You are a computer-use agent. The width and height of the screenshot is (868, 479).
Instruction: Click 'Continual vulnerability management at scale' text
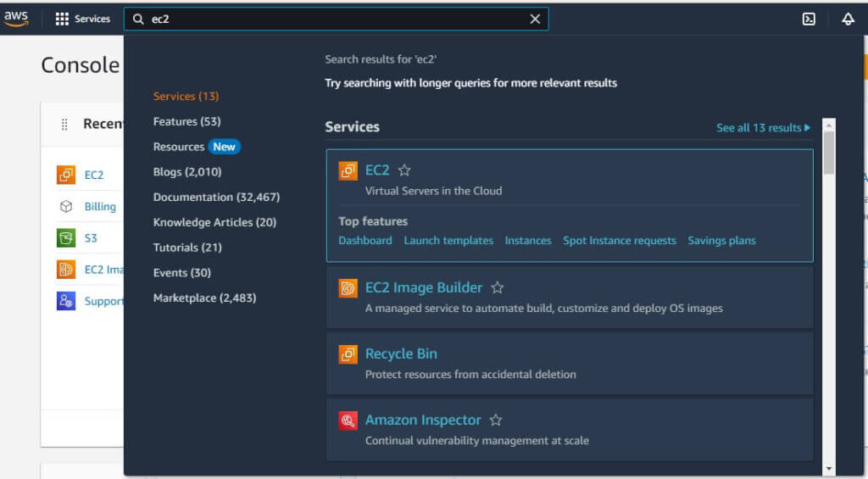pos(477,441)
